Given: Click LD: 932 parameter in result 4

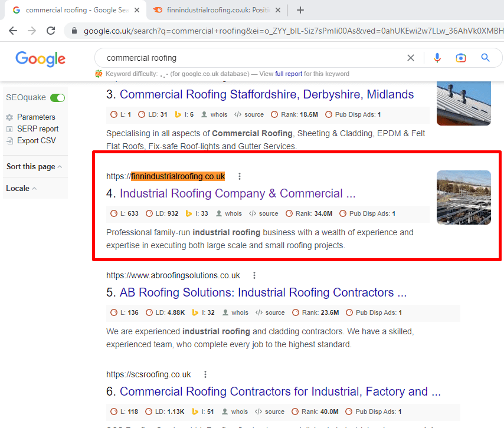Looking at the screenshot, I should (x=162, y=213).
